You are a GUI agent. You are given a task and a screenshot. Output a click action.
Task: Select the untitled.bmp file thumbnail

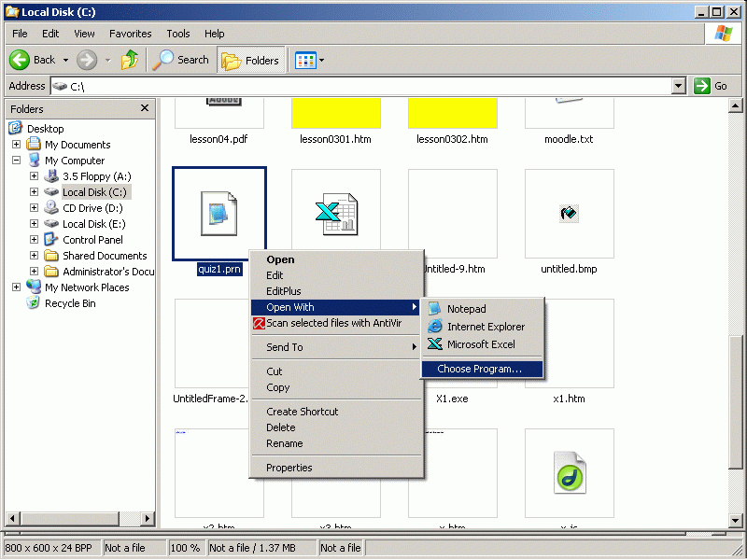569,214
